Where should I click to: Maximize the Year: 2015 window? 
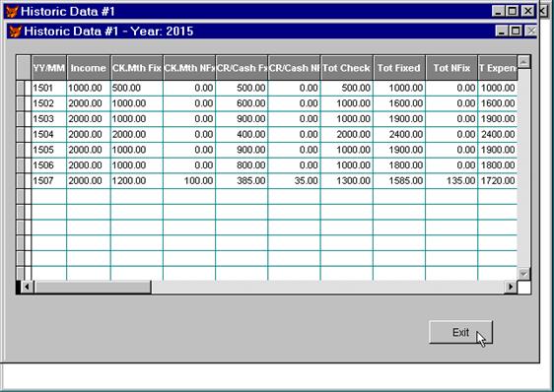pos(516,32)
